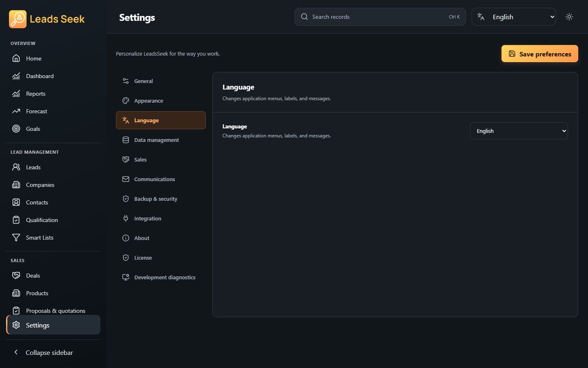Navigate to Smart Lists
Viewport: 588px width, 368px height.
[x=53, y=238]
